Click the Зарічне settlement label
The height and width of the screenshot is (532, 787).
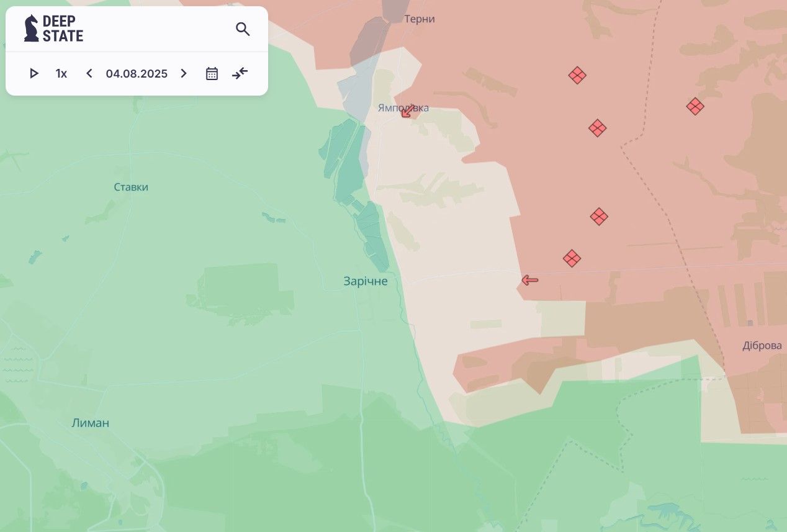coord(366,281)
